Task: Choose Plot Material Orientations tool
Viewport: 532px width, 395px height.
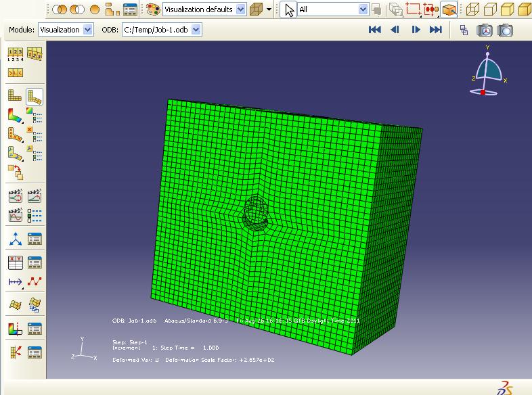Action: point(15,154)
